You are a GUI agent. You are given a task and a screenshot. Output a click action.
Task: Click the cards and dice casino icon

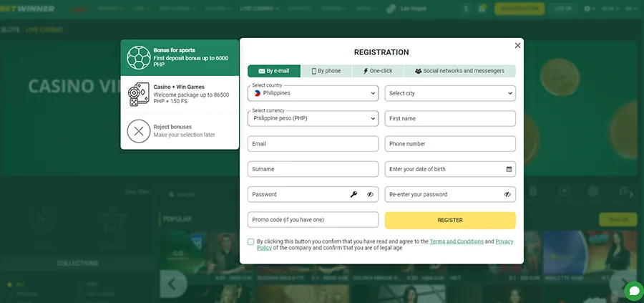[139, 95]
